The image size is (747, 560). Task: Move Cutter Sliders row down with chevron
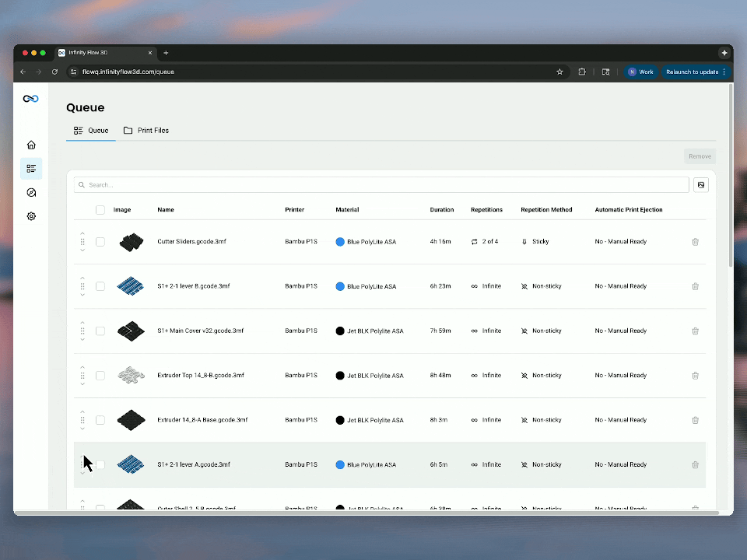pos(82,250)
